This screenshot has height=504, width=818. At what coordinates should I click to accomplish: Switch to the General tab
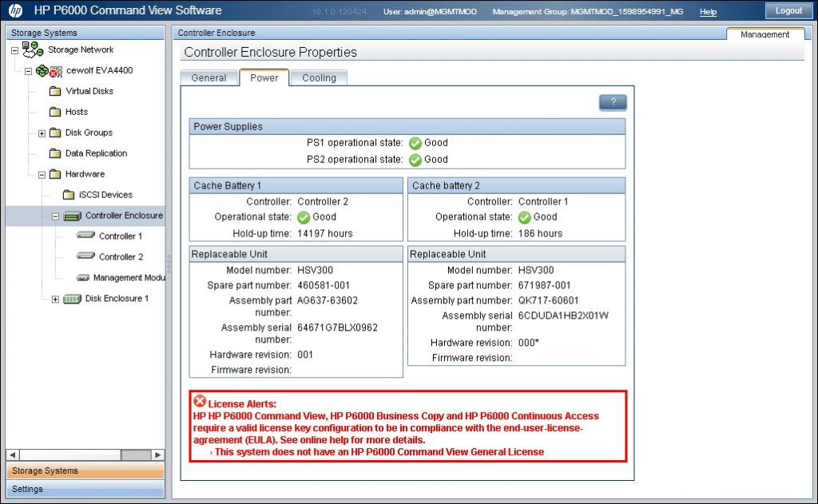(x=208, y=77)
